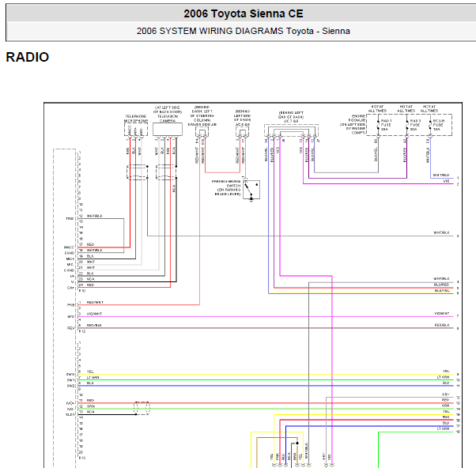Click the "TELEPHONE MICROPHONE AMP" label

tap(136, 119)
